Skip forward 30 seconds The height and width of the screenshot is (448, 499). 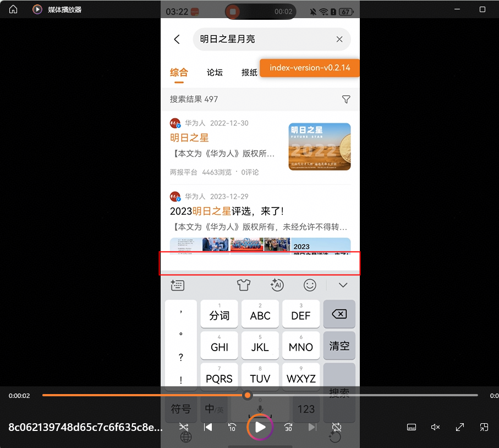288,427
